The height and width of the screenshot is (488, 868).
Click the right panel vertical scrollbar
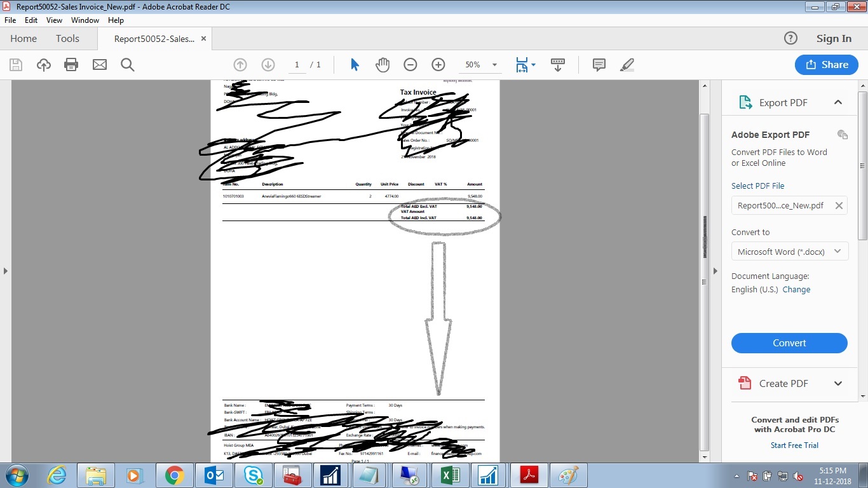point(863,165)
